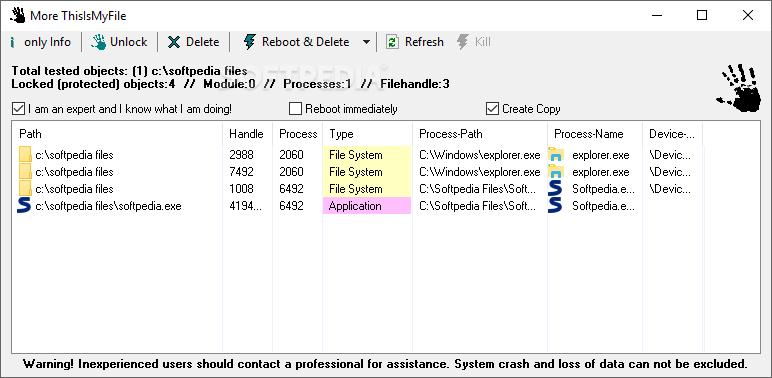Click process path in Application row
This screenshot has width=772, height=378.
tap(478, 206)
